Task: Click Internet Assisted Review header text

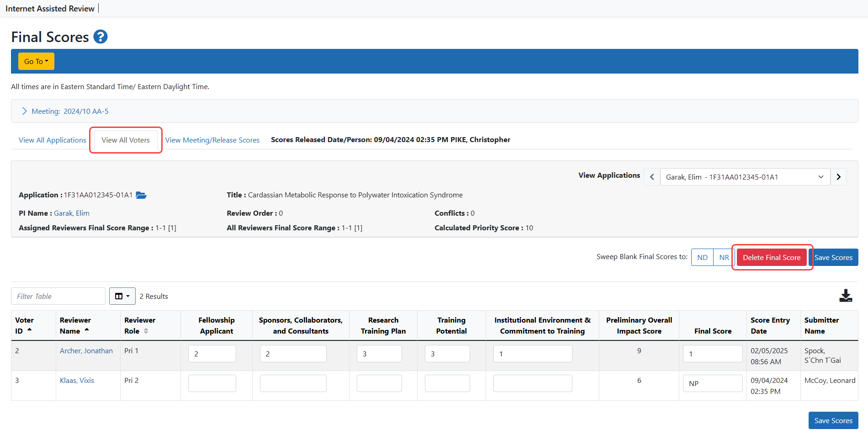Action: pos(50,8)
